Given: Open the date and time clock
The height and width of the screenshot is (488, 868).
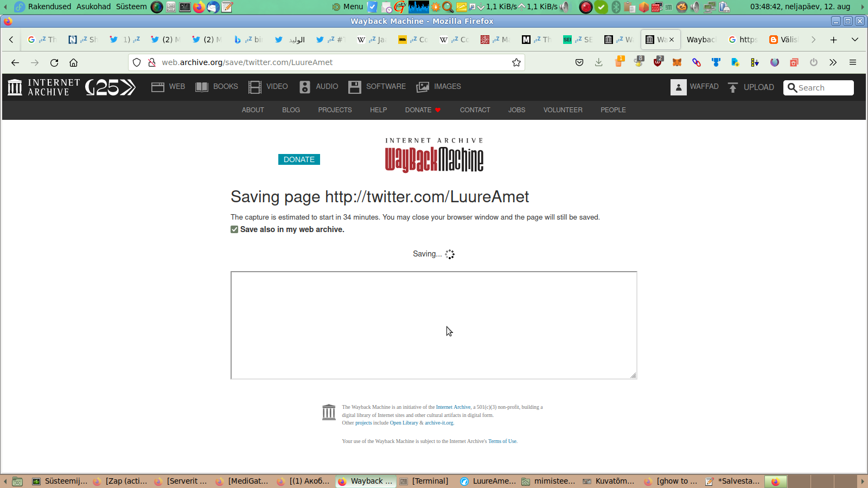Looking at the screenshot, I should point(800,7).
